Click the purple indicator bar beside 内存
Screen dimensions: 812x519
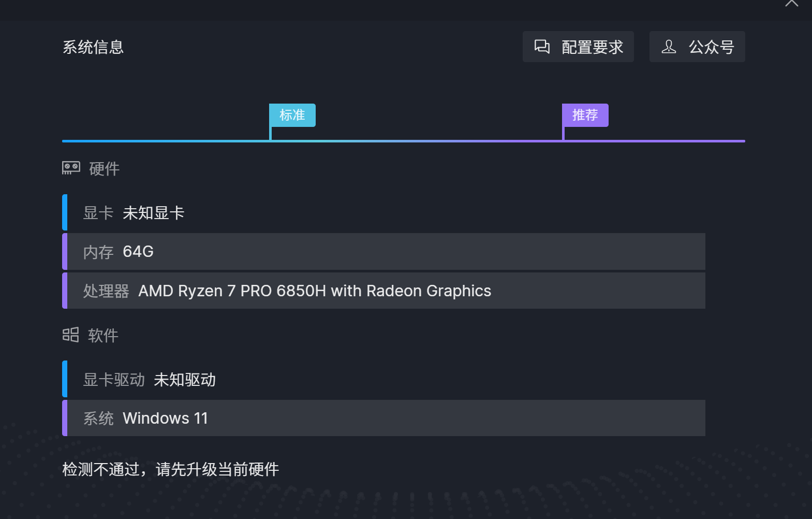point(65,252)
